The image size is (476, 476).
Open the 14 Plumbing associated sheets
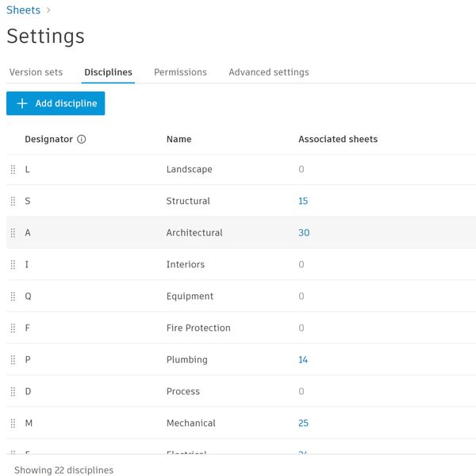(303, 360)
